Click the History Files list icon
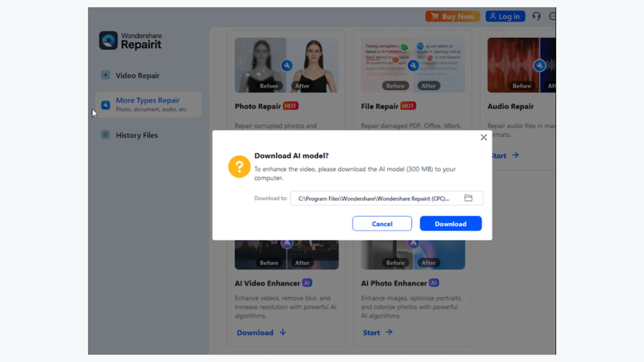This screenshot has width=644, height=362. coord(106,135)
